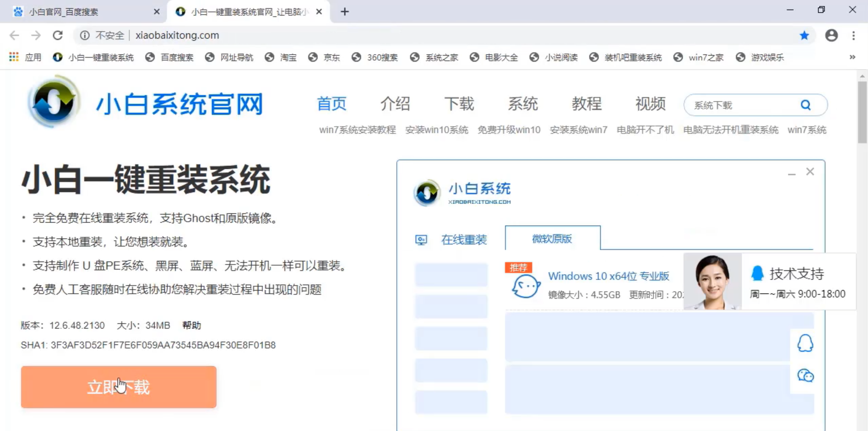
Task: Open the 教程 menu item
Action: 587,104
